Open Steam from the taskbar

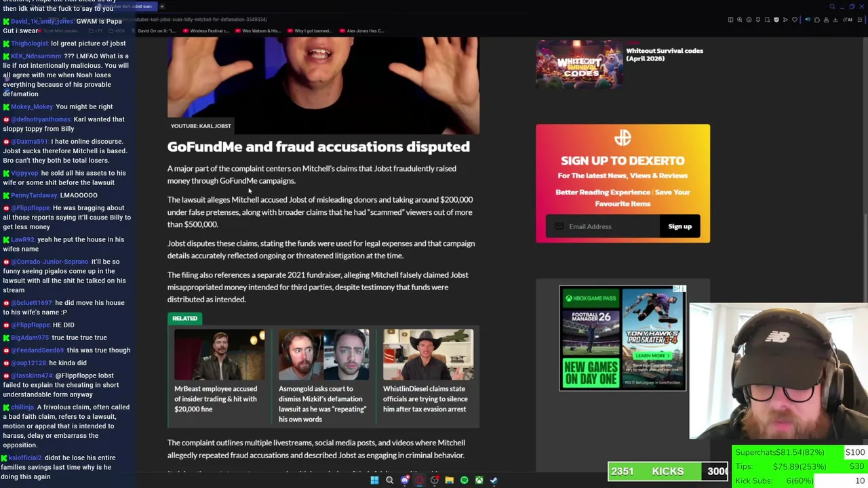click(x=494, y=480)
